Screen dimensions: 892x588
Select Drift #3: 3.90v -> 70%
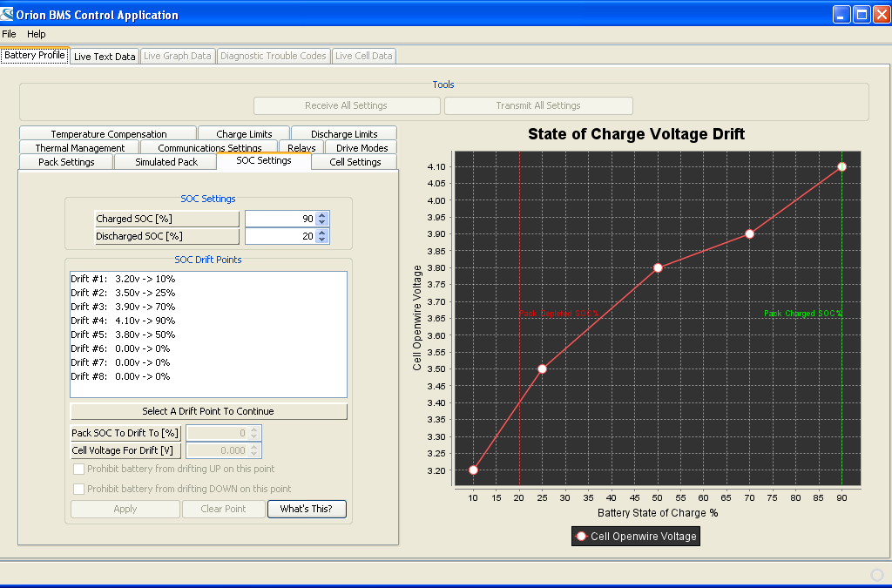208,307
